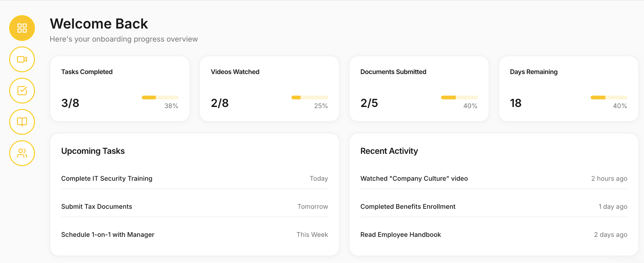Click the Days Remaining progress bar
644x263 pixels.
(x=609, y=98)
